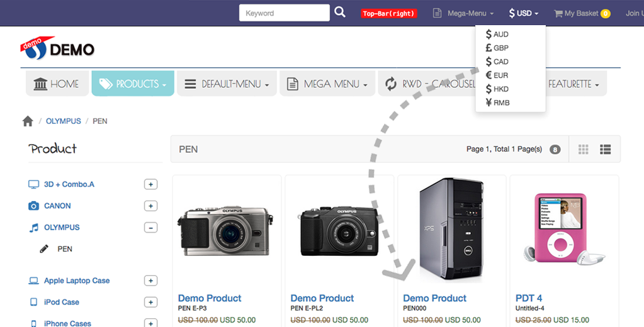
Task: Click the product count badge 8
Action: (x=555, y=149)
